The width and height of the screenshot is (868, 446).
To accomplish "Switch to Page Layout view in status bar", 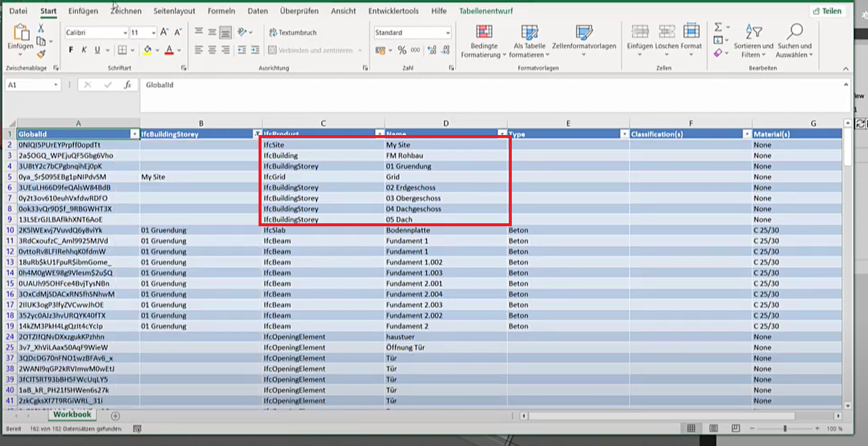I will (713, 428).
